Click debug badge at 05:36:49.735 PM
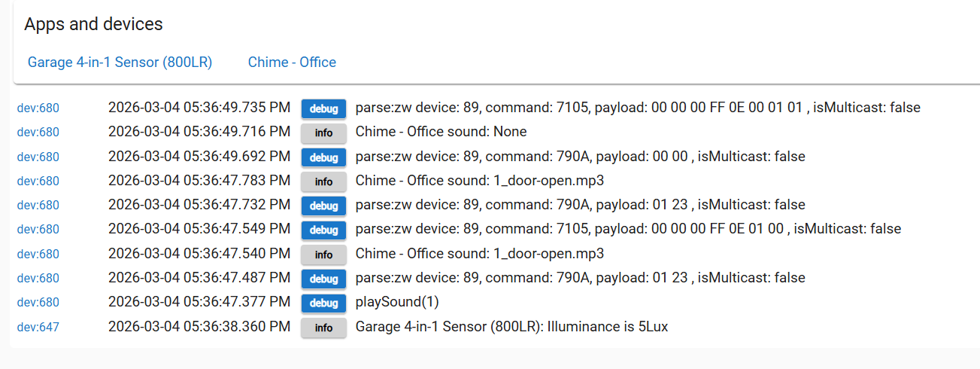 coord(323,108)
